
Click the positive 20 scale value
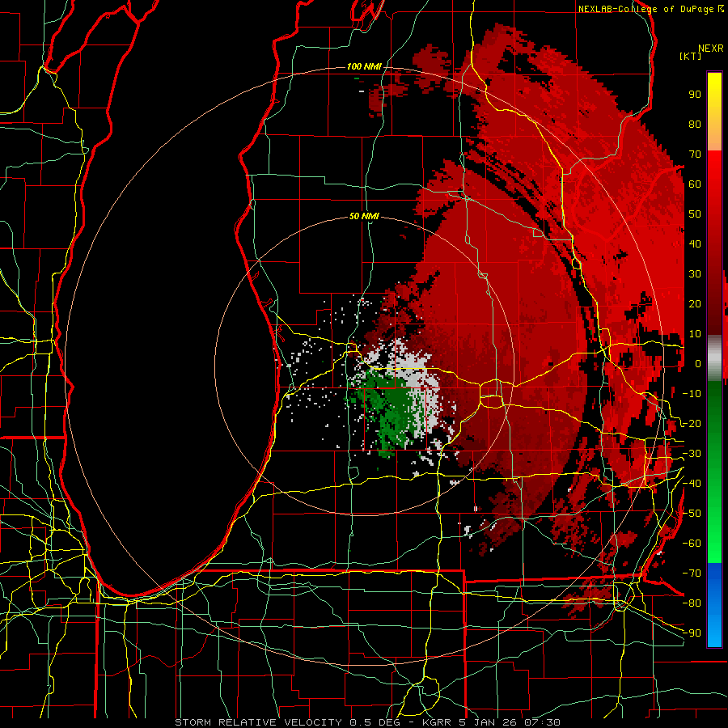(x=695, y=304)
